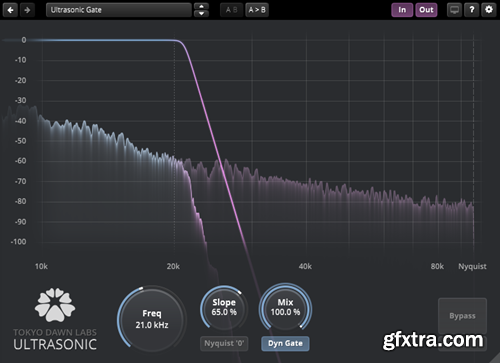Toggle the A B comparison button

pos(231,10)
